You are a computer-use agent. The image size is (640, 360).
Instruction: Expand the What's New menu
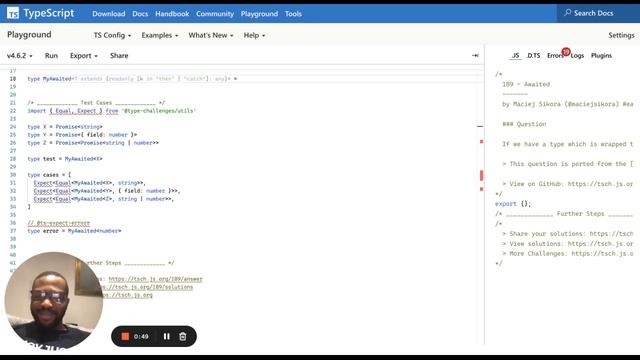click(x=211, y=36)
